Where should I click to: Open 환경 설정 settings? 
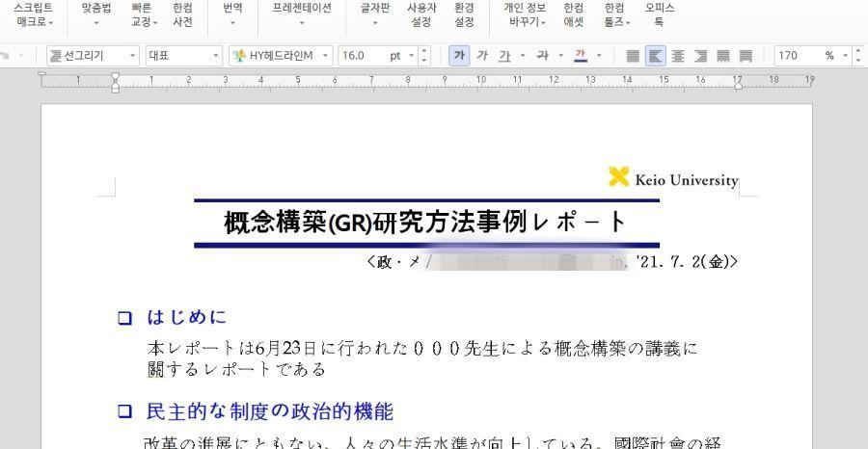tap(464, 14)
